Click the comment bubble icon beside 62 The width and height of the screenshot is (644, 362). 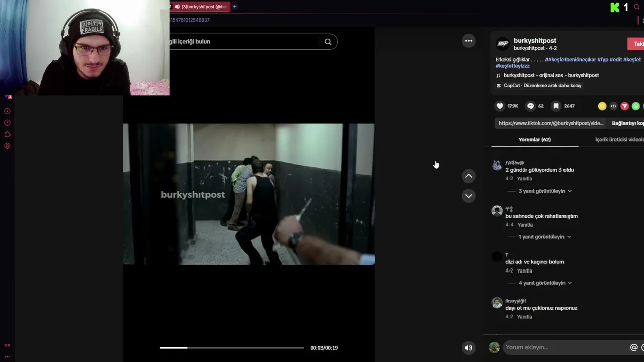[x=530, y=106]
